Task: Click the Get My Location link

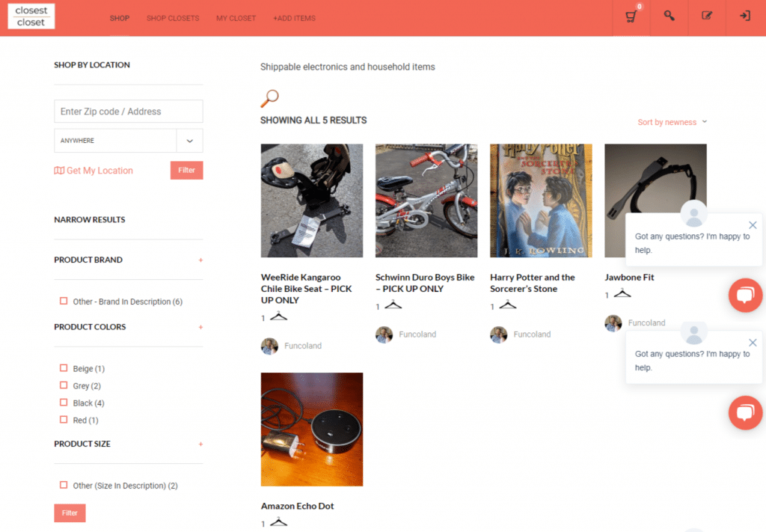Action: coord(94,171)
